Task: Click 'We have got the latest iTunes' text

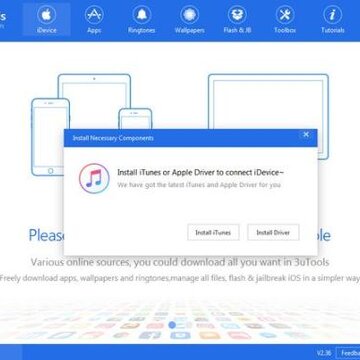Action: [x=199, y=185]
